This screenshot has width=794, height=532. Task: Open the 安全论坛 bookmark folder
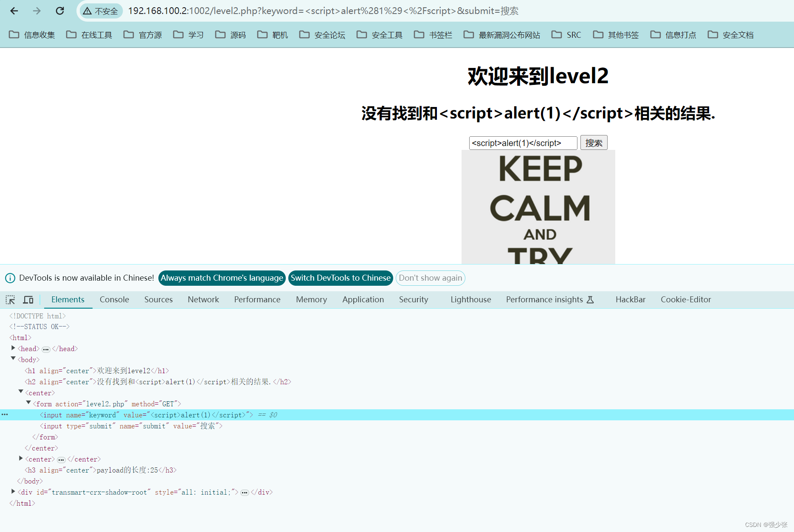(x=322, y=35)
